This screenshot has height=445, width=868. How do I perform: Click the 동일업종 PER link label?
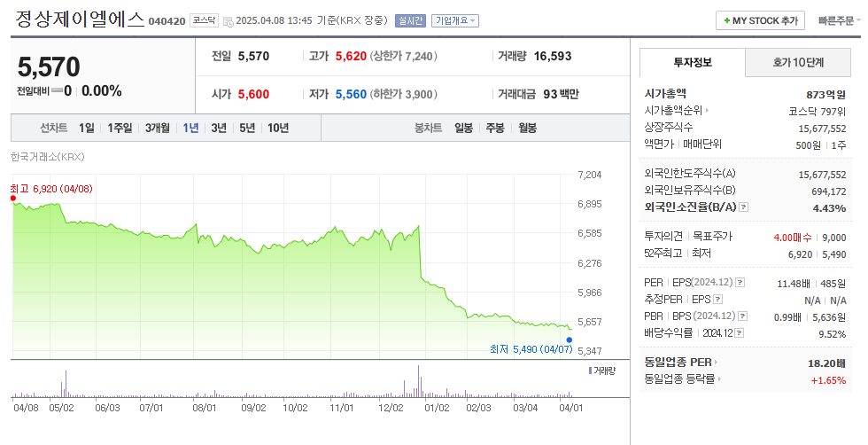[x=678, y=363]
